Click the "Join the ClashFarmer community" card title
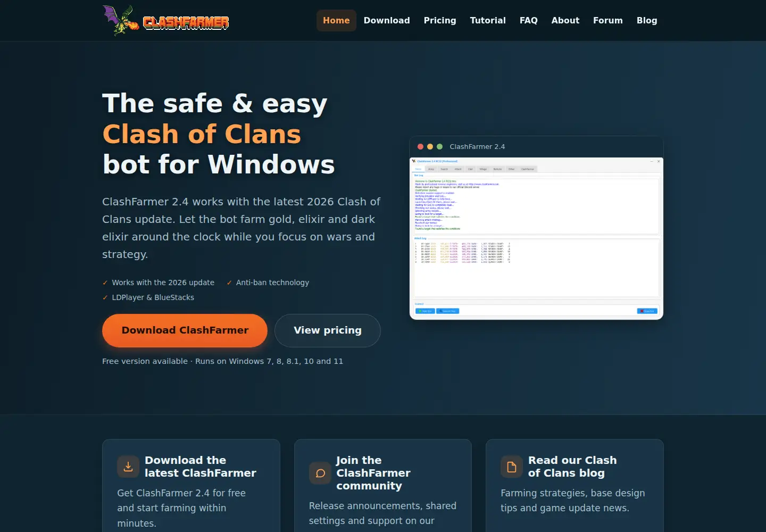Image resolution: width=766 pixels, height=532 pixels. coord(373,473)
